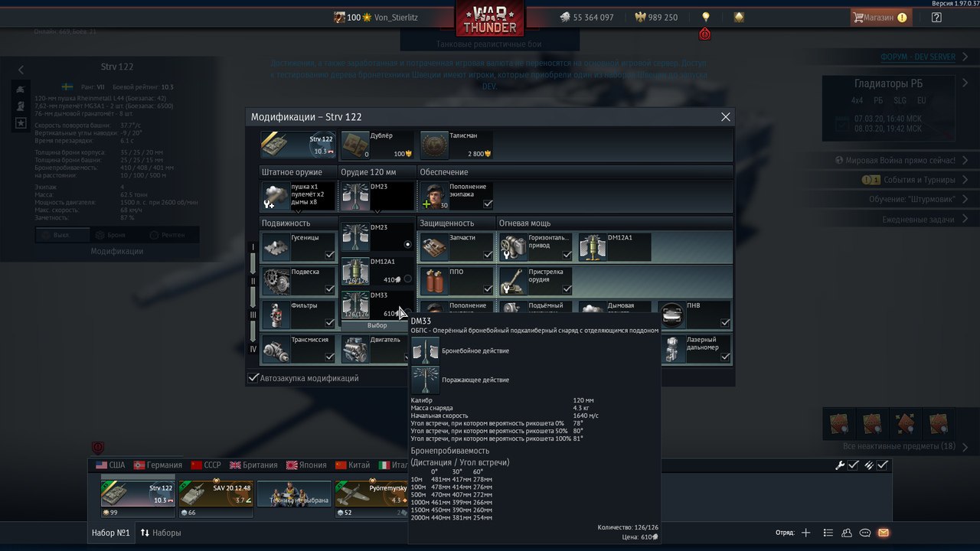Toggle Запчасти checkbox
Image resolution: width=980 pixels, height=551 pixels.
pyautogui.click(x=488, y=255)
